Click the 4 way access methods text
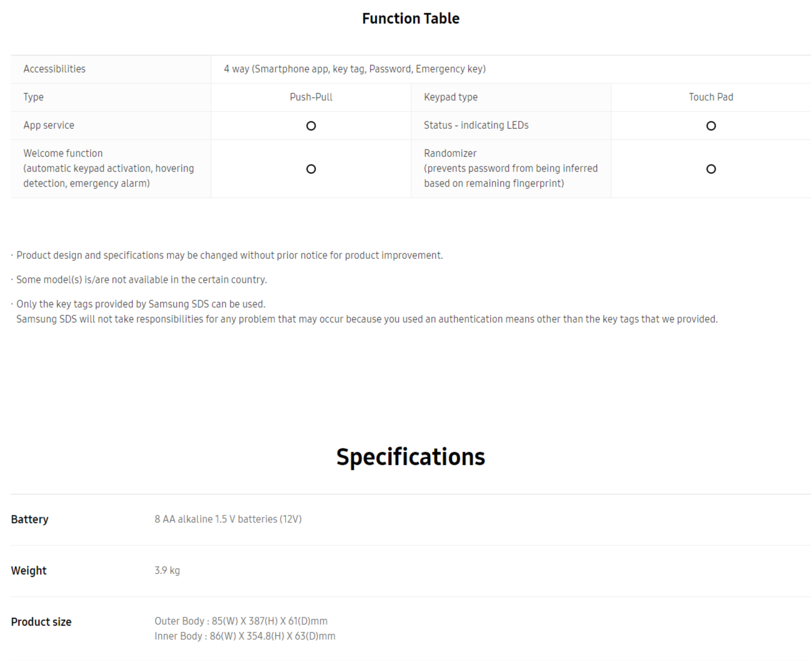Image resolution: width=812 pixels, height=661 pixels. tap(354, 69)
